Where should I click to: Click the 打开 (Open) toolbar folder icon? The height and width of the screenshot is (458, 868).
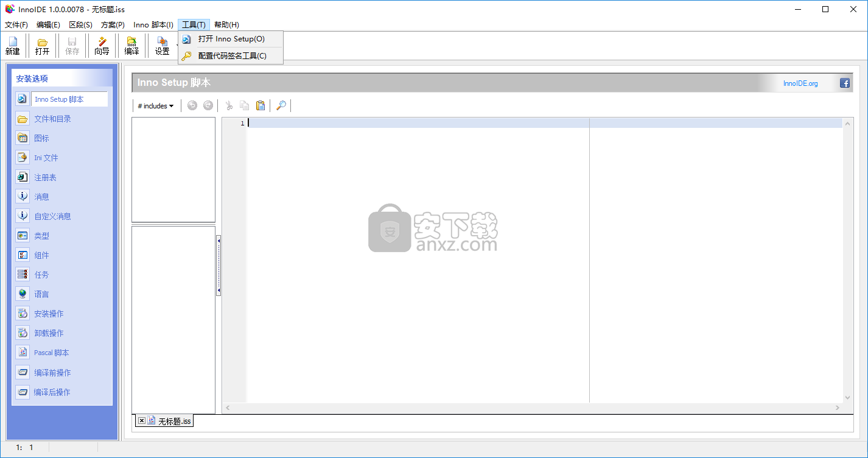click(x=43, y=46)
